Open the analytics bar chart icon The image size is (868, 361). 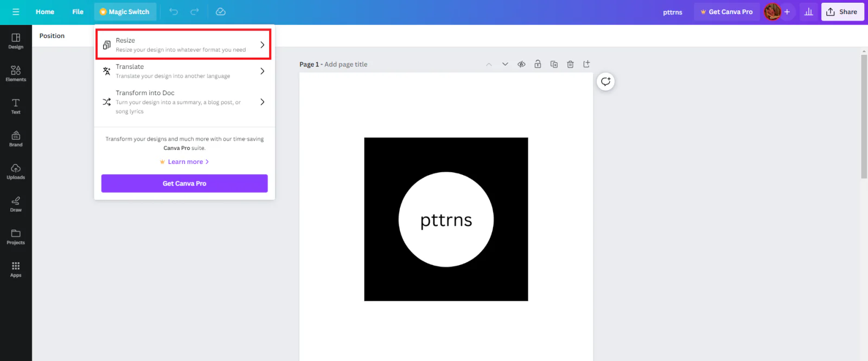point(809,12)
